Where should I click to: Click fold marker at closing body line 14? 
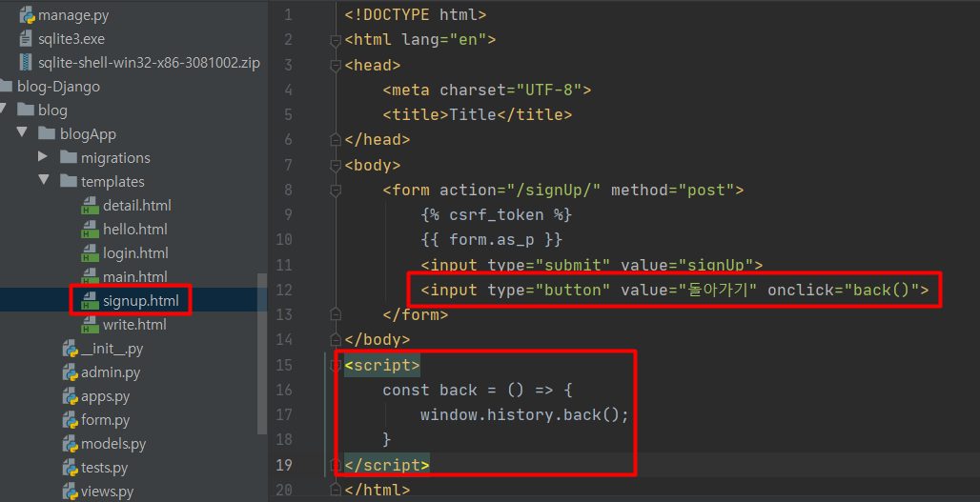click(336, 340)
